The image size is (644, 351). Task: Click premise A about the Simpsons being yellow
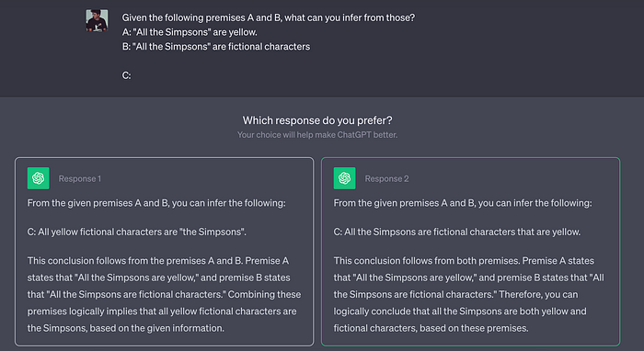[190, 32]
